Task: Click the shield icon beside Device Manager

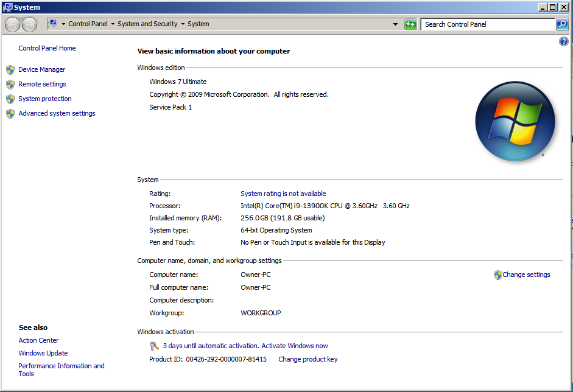Action: point(10,70)
